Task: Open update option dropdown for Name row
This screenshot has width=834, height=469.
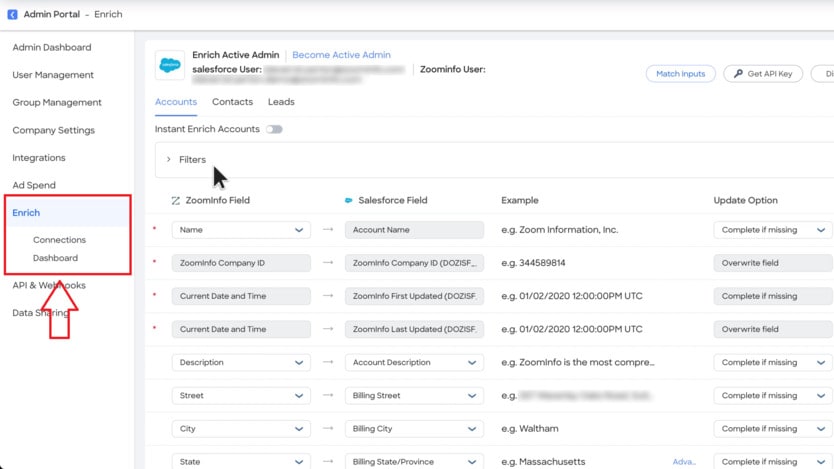Action: 773,230
